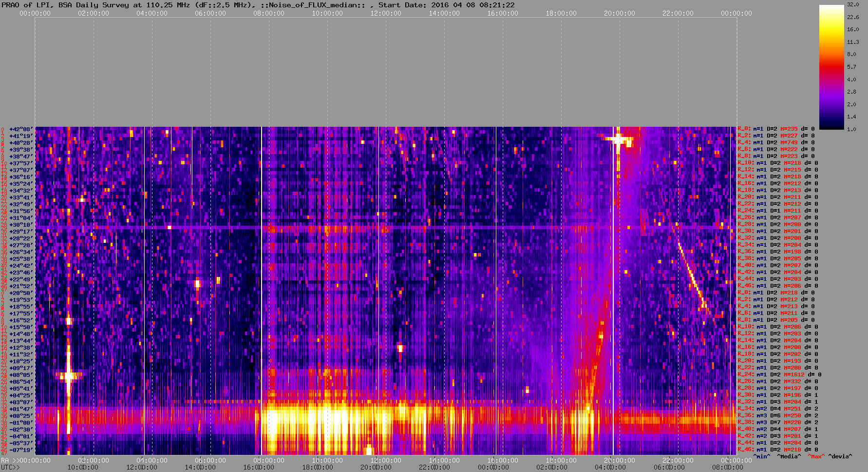
Task: Click '20:00:00' on the top time axis
Action: pyautogui.click(x=620, y=14)
